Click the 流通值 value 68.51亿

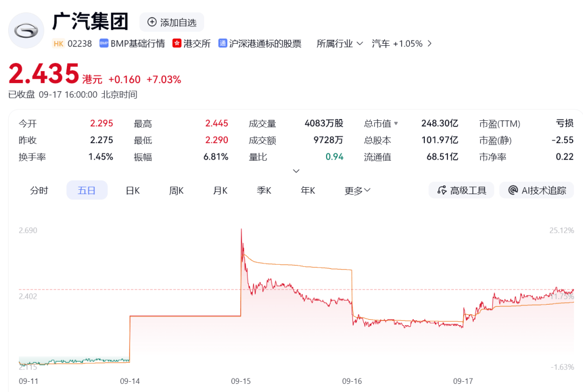pos(442,157)
